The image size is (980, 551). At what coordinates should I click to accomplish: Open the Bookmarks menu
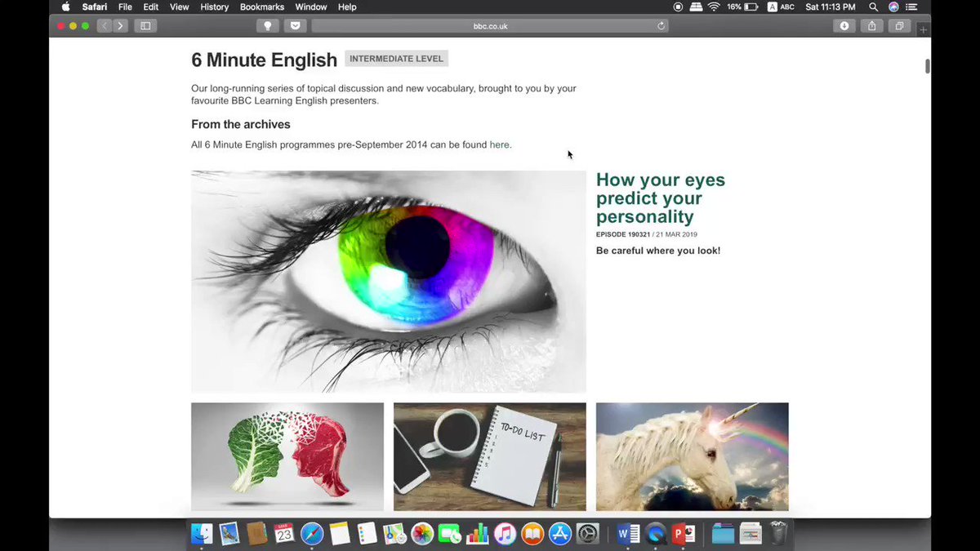pos(262,7)
